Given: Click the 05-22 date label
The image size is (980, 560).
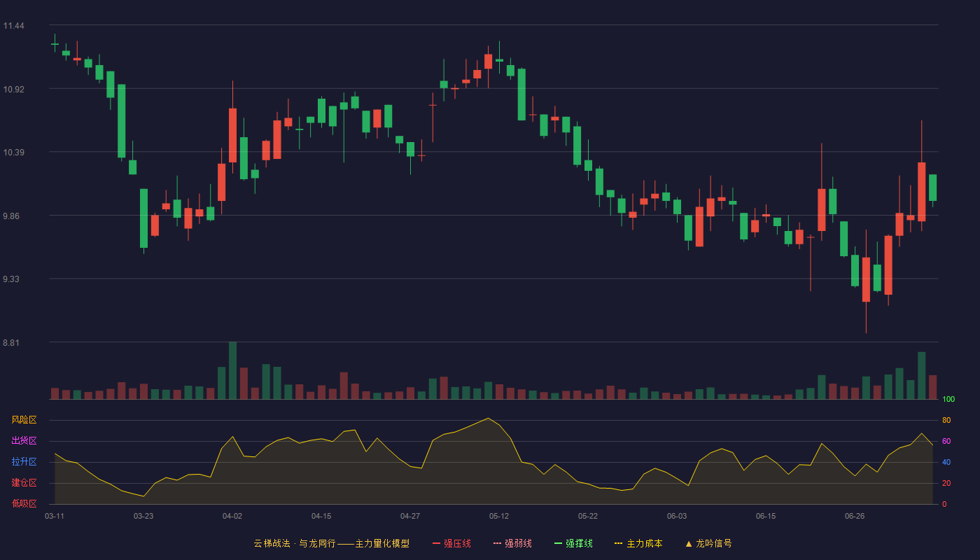Looking at the screenshot, I should point(588,516).
